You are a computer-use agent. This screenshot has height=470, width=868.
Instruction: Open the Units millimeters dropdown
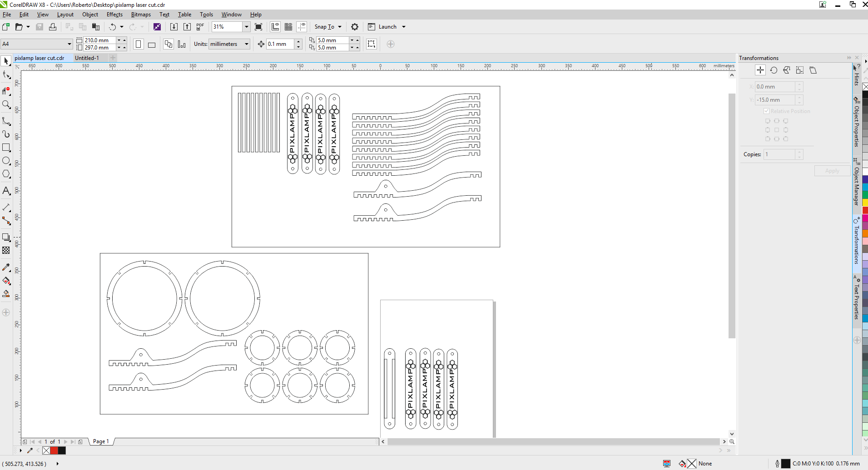tap(247, 44)
